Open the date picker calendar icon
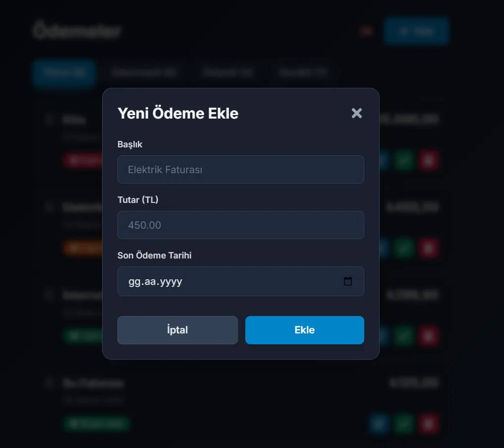This screenshot has height=448, width=504. pos(348,281)
